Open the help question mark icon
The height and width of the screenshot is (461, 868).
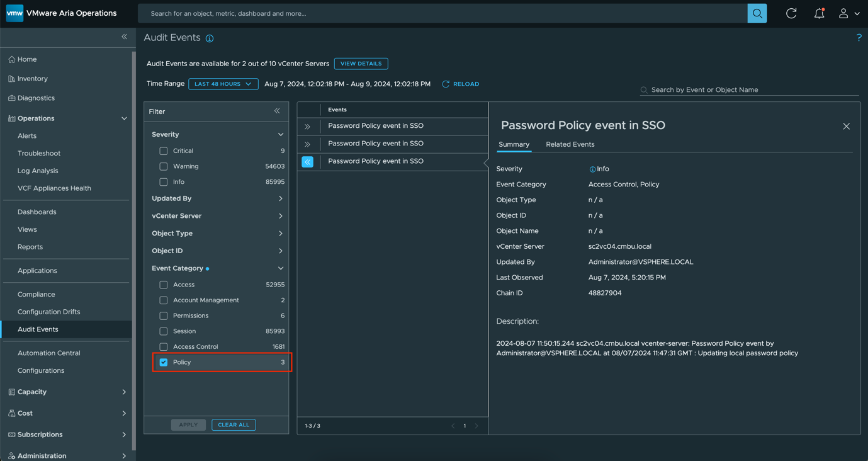click(x=859, y=38)
